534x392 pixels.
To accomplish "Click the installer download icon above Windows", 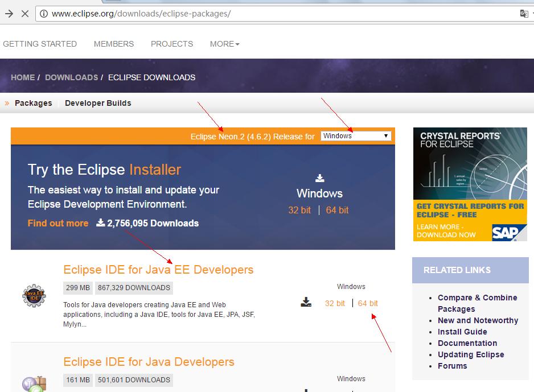I will [x=320, y=178].
